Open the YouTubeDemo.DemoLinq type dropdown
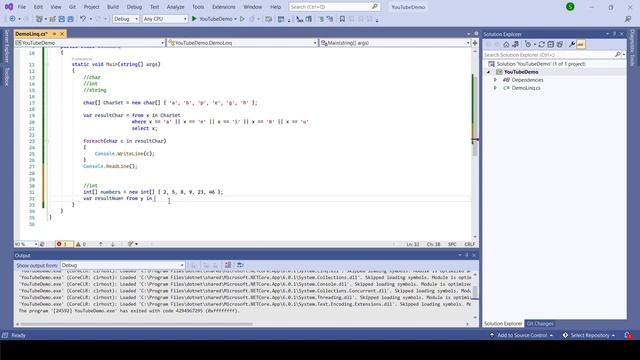 242,43
